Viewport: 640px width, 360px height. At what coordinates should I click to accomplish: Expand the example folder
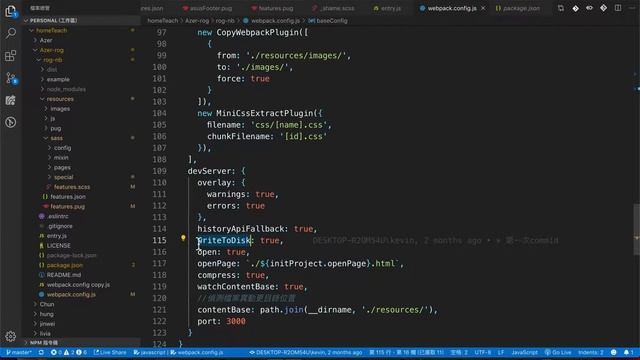point(58,79)
